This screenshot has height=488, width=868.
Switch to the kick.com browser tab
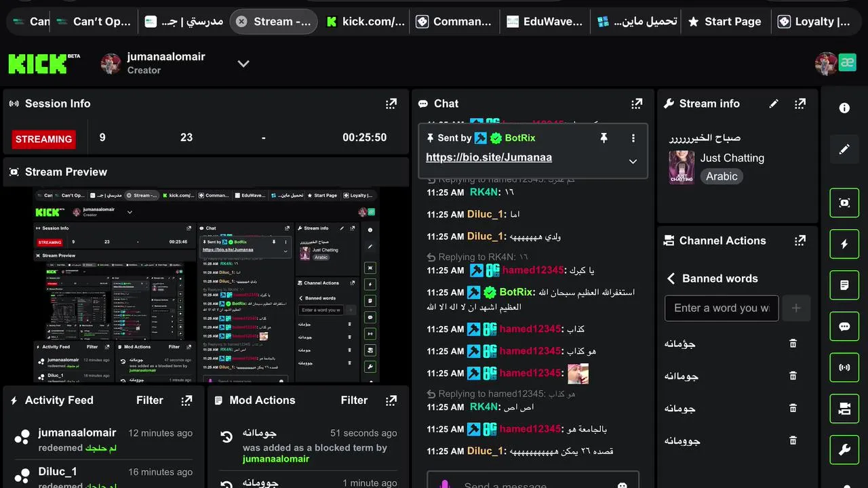(366, 22)
